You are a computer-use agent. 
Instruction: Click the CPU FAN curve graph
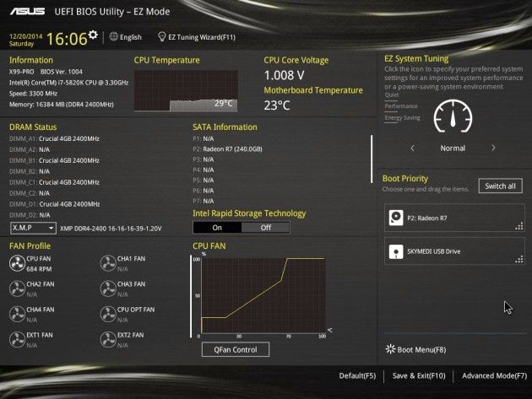click(x=263, y=295)
